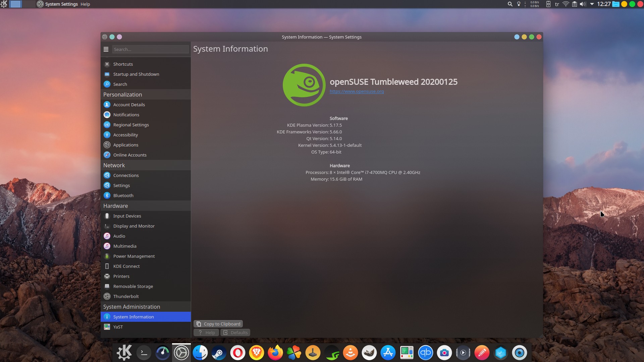Screen dimensions: 644x362
Task: Open Notifications settings
Action: coord(146,115)
